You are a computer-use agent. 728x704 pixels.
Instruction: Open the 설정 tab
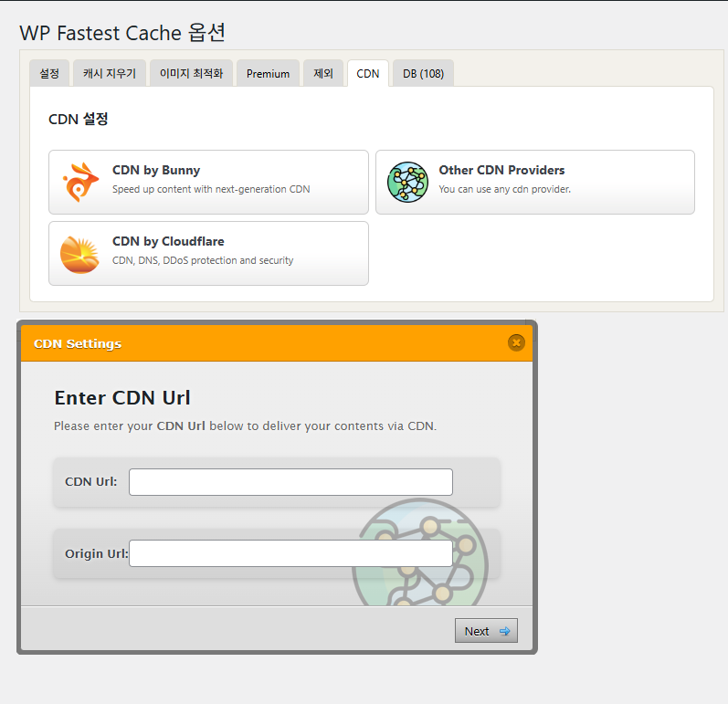point(49,74)
